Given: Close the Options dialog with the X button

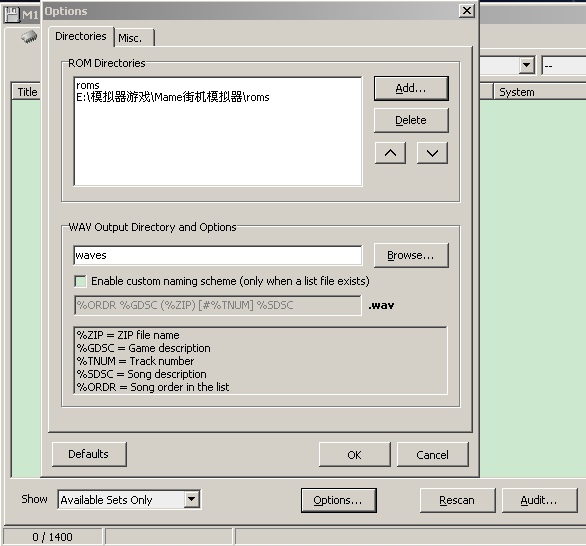Looking at the screenshot, I should click(467, 11).
